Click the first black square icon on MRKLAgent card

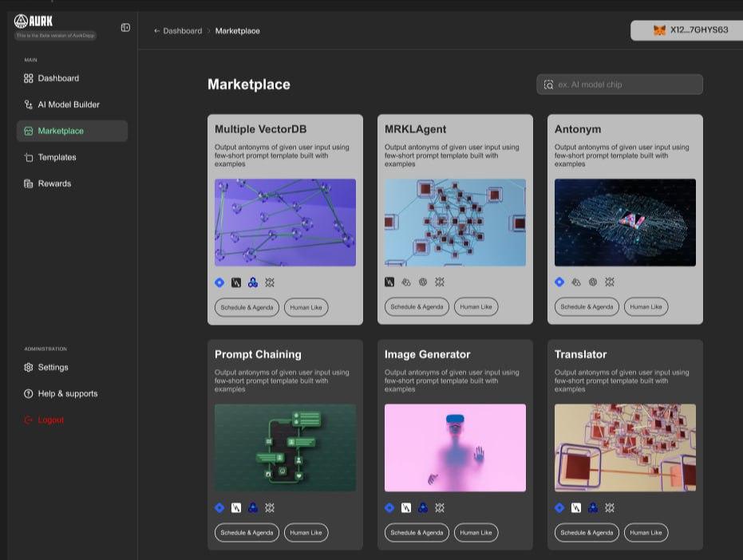click(x=389, y=282)
